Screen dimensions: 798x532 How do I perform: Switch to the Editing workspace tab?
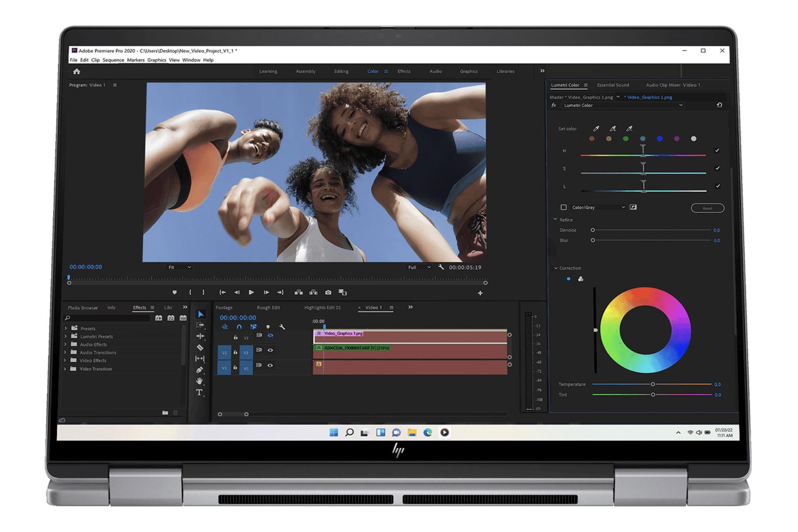click(341, 71)
